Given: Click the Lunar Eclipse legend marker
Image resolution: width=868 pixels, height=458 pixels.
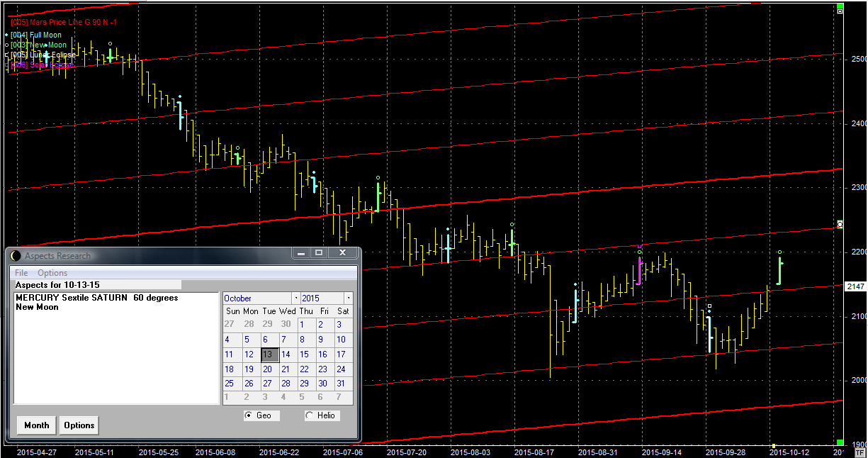Looking at the screenshot, I should coord(7,55).
